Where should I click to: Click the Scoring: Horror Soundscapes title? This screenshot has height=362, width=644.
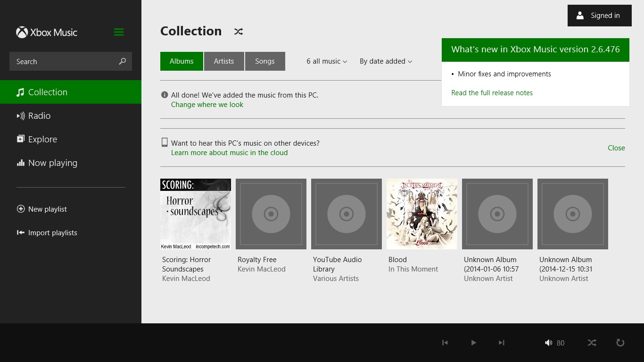click(186, 264)
